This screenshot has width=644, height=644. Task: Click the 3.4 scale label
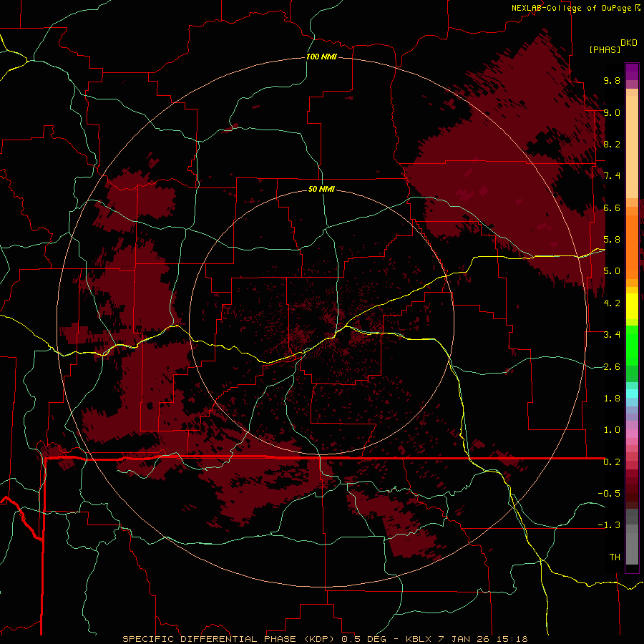point(612,335)
